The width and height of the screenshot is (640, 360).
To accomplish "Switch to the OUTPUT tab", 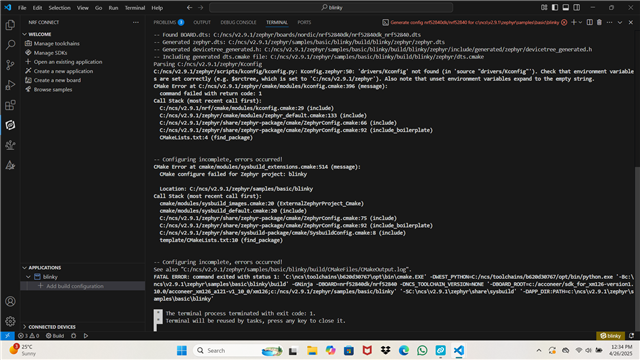I will [202, 22].
